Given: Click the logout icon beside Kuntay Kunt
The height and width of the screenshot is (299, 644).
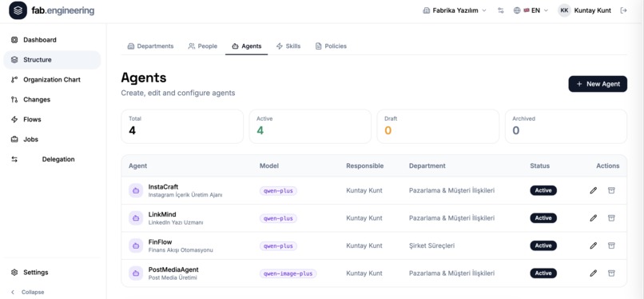Looking at the screenshot, I should tap(623, 10).
